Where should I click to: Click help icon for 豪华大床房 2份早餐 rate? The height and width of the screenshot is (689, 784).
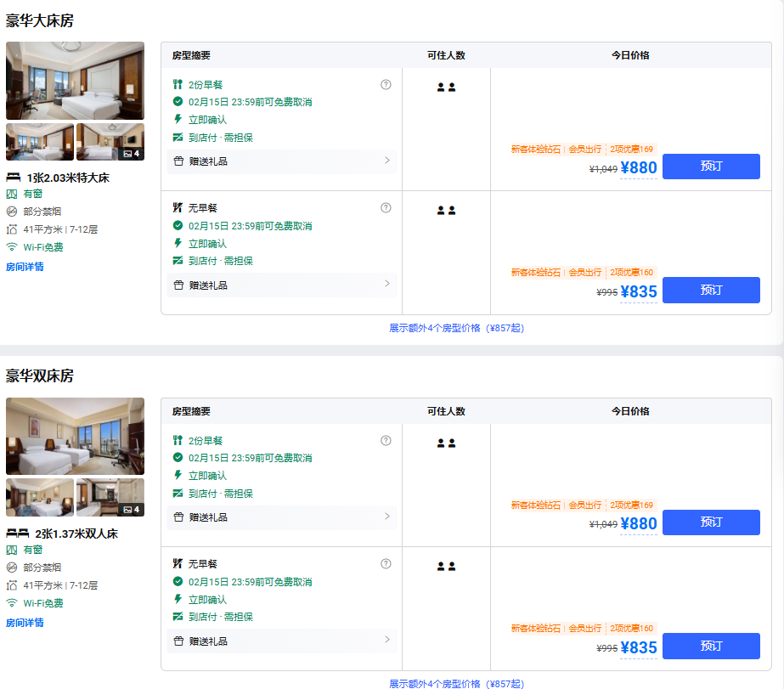point(386,84)
